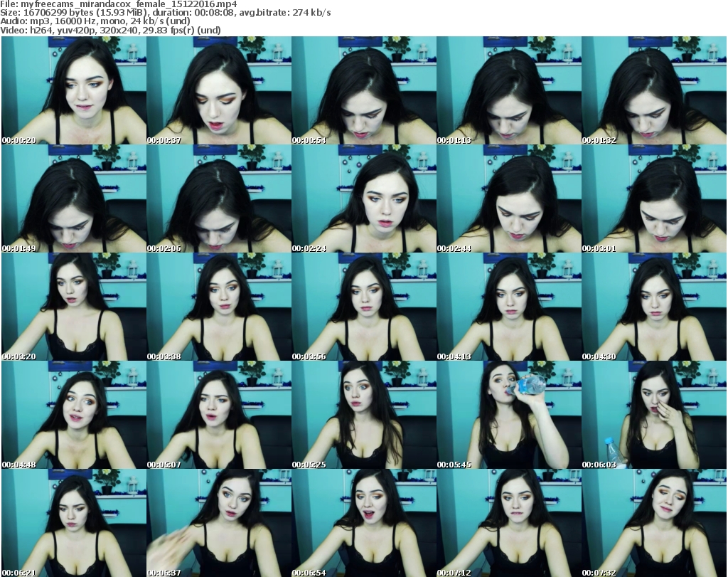Click the Video h264 info line
This screenshot has width=728, height=577.
pos(110,30)
